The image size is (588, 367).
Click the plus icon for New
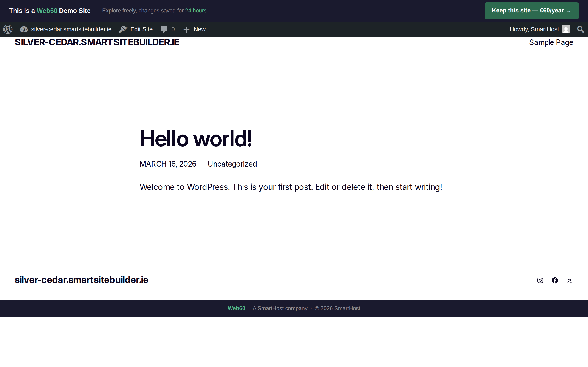pyautogui.click(x=186, y=29)
